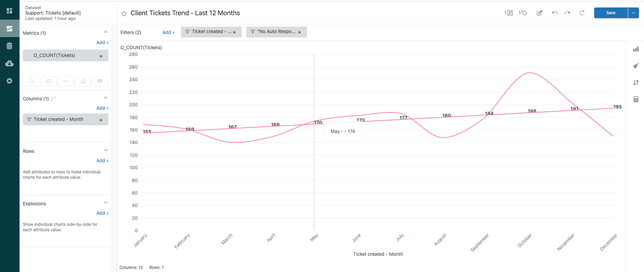
Task: Click the undo arrow in the top toolbar
Action: pyautogui.click(x=555, y=13)
